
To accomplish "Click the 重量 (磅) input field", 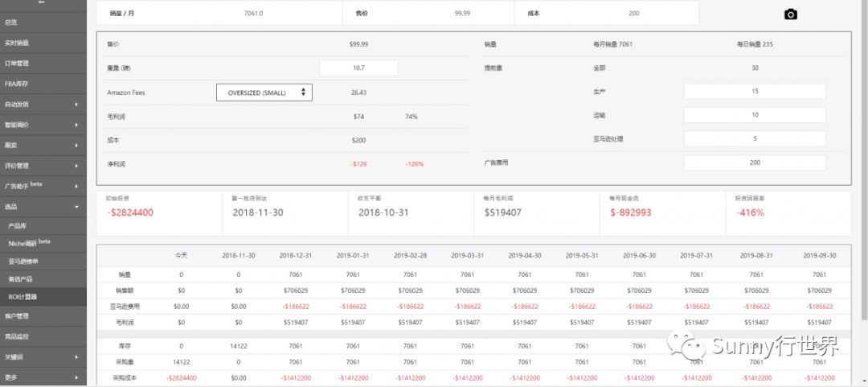I will tap(358, 68).
